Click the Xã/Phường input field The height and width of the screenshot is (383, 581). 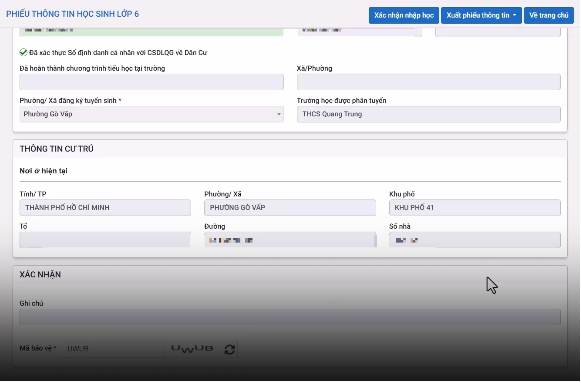(429, 82)
